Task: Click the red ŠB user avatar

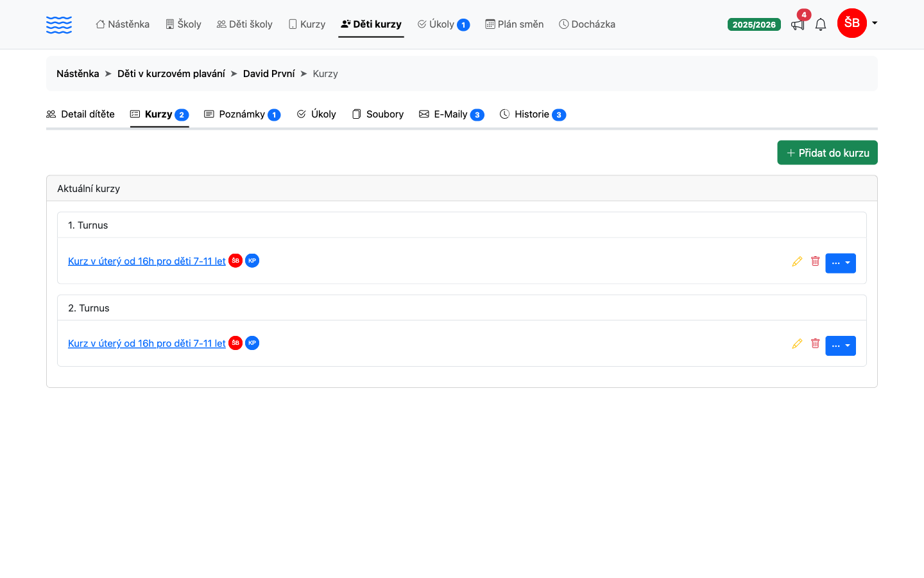Action: coord(852,23)
